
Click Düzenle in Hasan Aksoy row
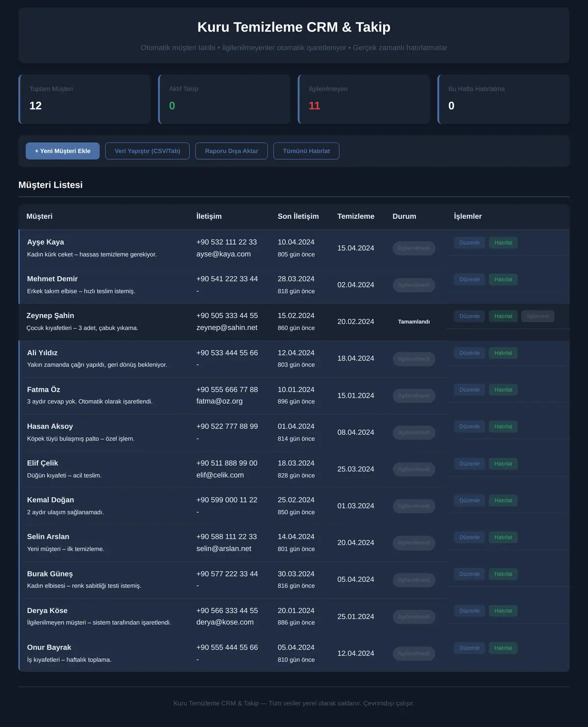tap(469, 426)
